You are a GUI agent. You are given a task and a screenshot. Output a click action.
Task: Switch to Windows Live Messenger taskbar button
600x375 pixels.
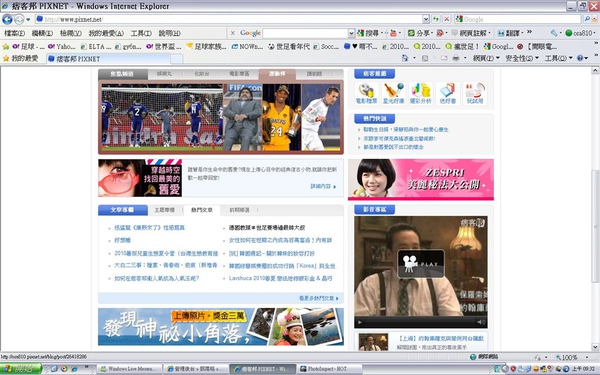[129, 369]
